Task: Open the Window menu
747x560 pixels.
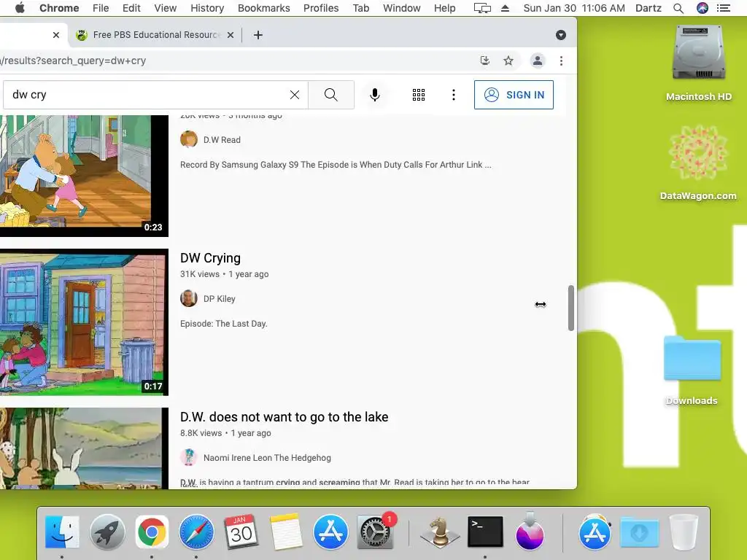Action: pyautogui.click(x=402, y=8)
